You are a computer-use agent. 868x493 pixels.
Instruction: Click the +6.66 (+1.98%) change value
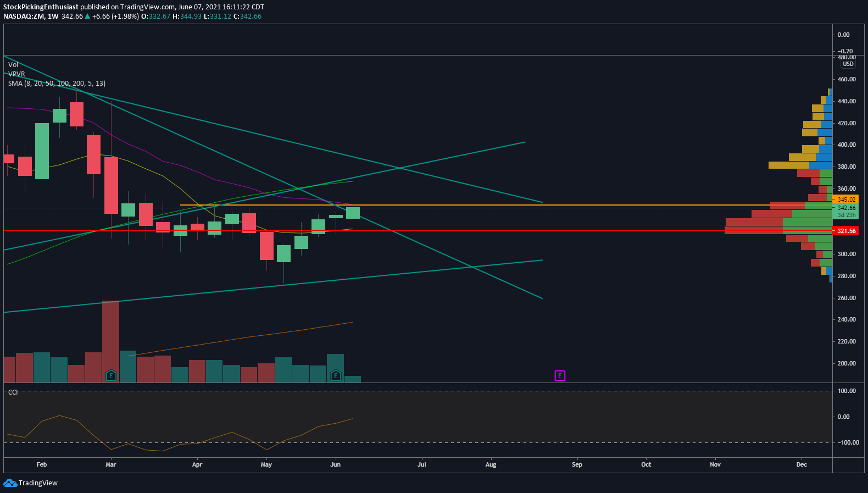[115, 16]
